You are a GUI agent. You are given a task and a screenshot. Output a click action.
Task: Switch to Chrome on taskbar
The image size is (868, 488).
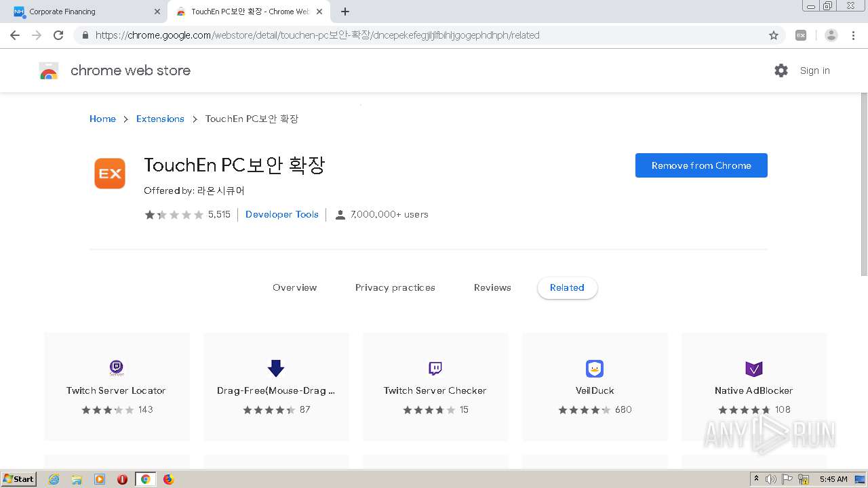pyautogui.click(x=145, y=479)
